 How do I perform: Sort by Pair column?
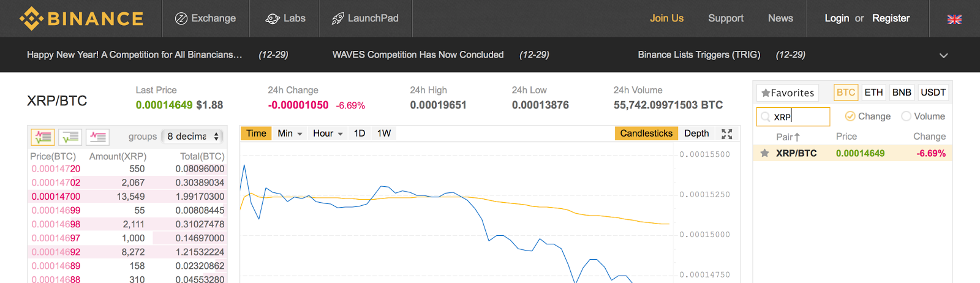point(788,137)
